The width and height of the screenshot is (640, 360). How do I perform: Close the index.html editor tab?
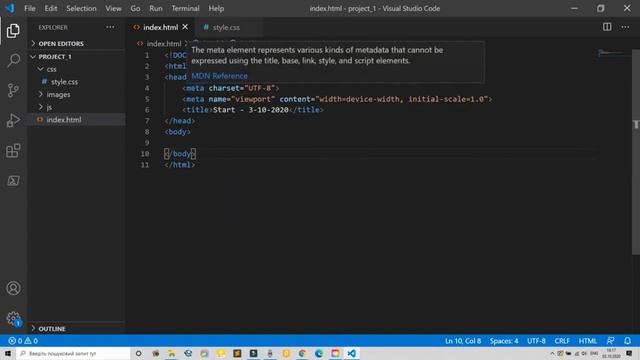point(185,27)
